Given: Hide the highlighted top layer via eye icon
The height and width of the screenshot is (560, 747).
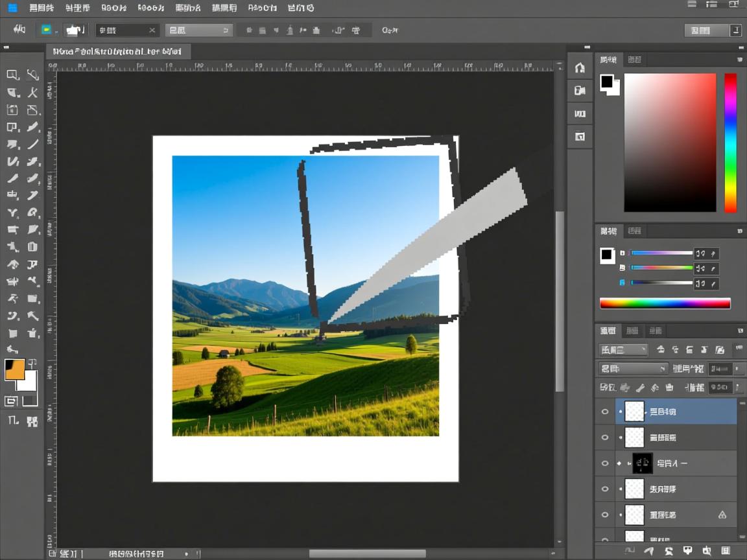Looking at the screenshot, I should [x=605, y=412].
